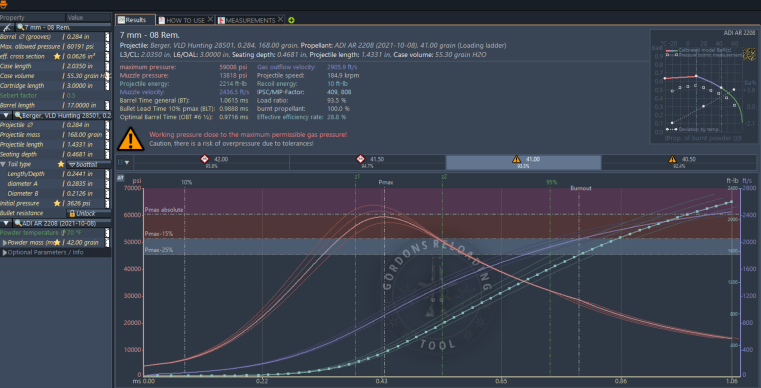Screen dimensions: 761x388
Task: Open the boattail Tail type dropdown
Action: pos(89,165)
